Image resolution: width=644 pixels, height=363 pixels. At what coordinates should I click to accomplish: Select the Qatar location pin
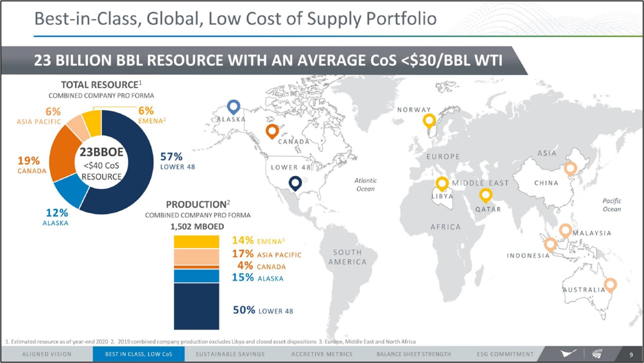[485, 195]
